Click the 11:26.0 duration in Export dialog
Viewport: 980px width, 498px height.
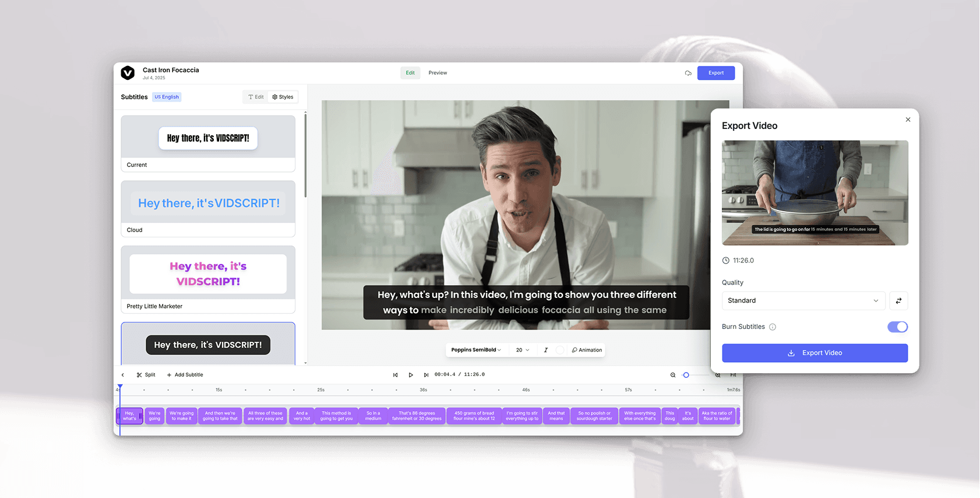pyautogui.click(x=743, y=261)
